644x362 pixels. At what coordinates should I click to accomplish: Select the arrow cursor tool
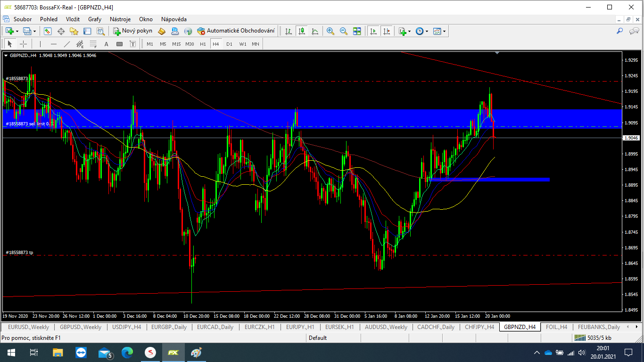10,44
